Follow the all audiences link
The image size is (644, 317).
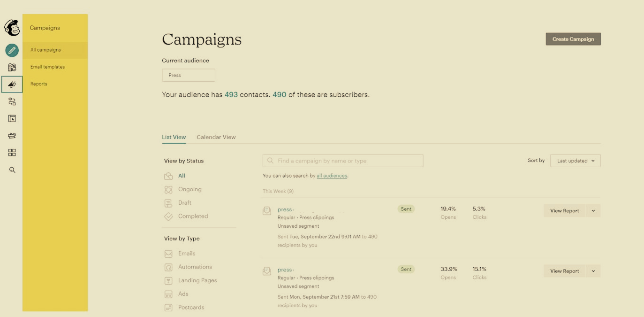click(332, 176)
